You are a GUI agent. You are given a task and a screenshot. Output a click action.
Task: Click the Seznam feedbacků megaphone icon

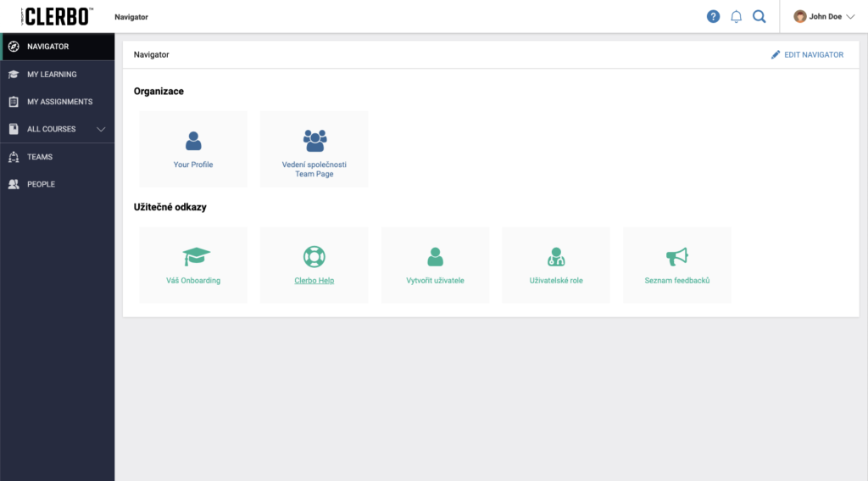point(677,256)
